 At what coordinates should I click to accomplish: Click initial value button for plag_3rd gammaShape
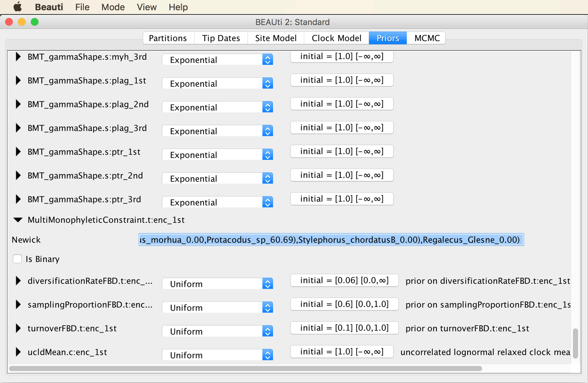pyautogui.click(x=342, y=128)
